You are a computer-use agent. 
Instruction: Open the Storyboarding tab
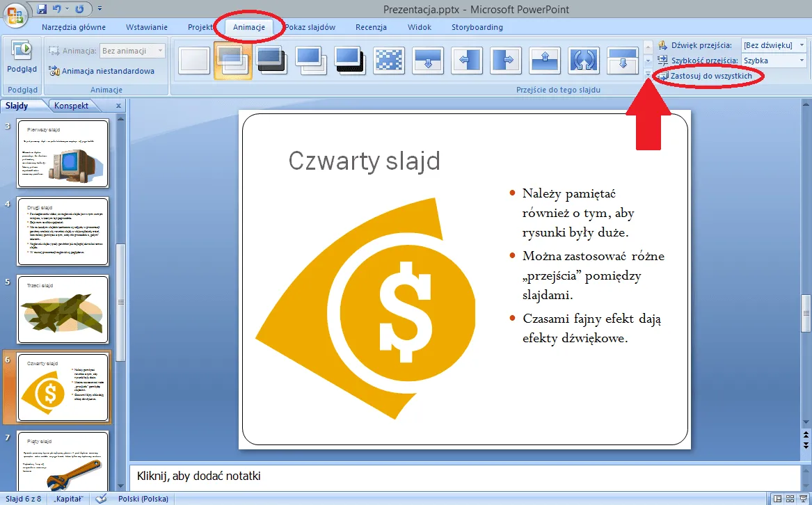(477, 27)
